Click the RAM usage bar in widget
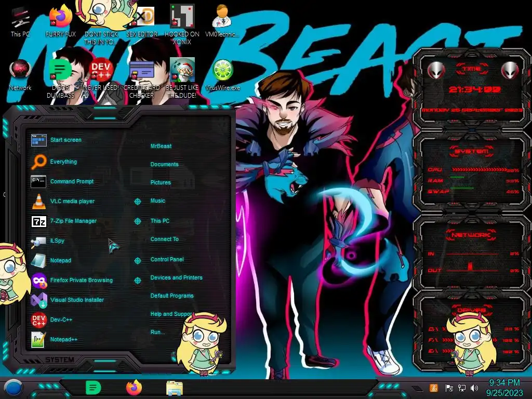 457,178
